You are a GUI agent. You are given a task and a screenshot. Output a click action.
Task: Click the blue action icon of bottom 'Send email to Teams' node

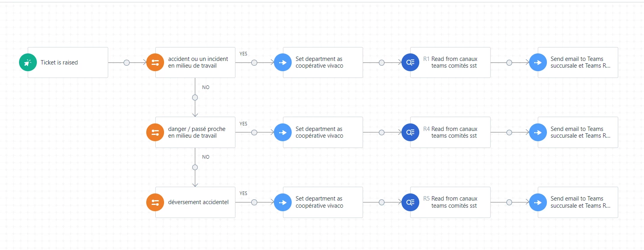click(x=538, y=203)
